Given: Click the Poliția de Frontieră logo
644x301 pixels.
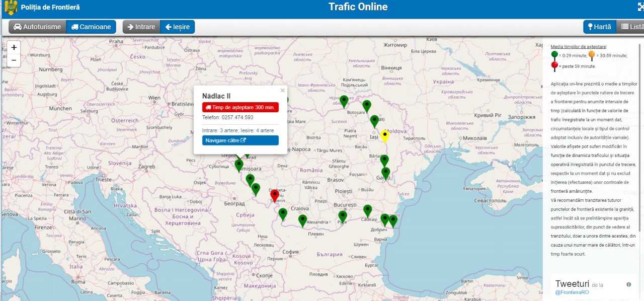Looking at the screenshot, I should click(11, 8).
